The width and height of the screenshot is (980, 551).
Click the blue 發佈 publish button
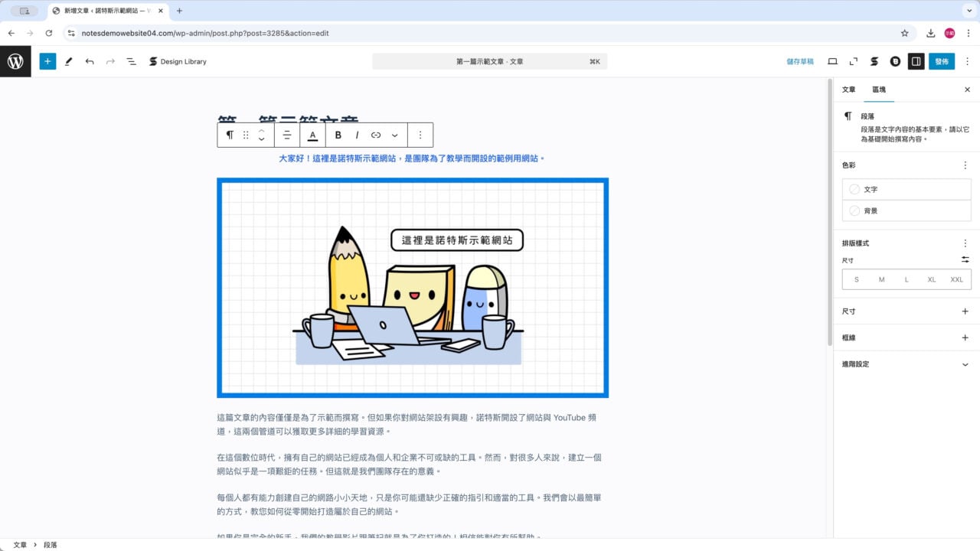click(942, 61)
